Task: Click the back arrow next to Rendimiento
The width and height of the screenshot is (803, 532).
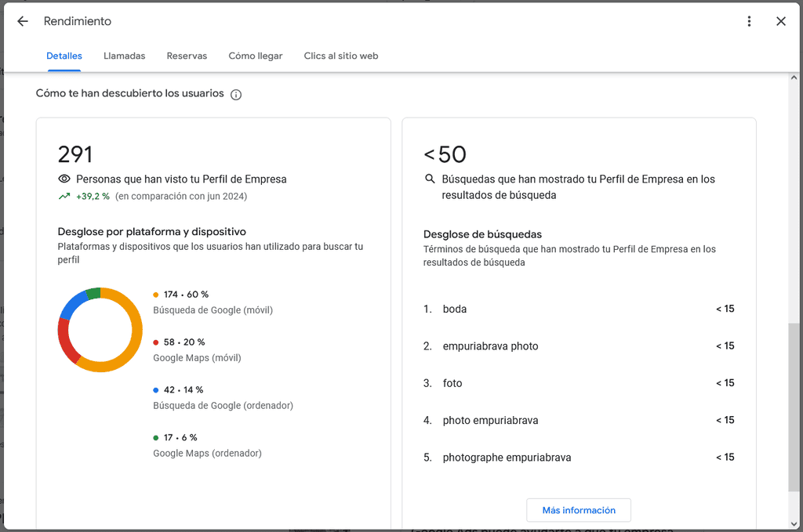Action: point(23,21)
